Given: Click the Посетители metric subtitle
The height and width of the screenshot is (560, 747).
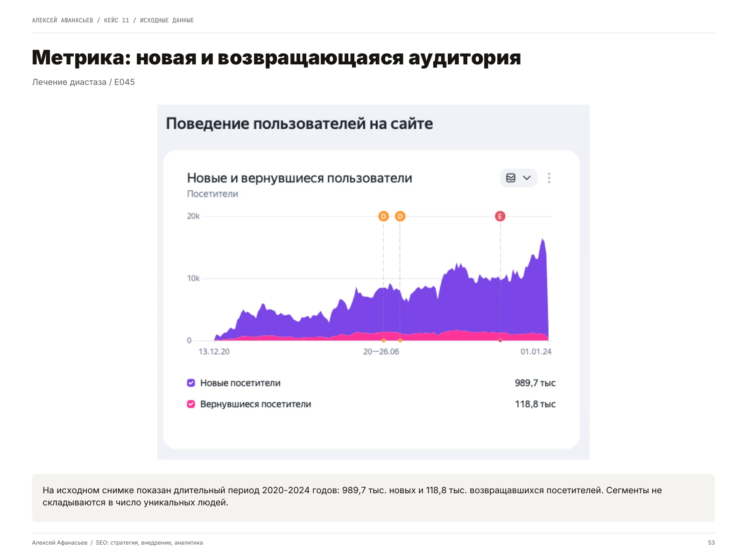Looking at the screenshot, I should pos(212,194).
